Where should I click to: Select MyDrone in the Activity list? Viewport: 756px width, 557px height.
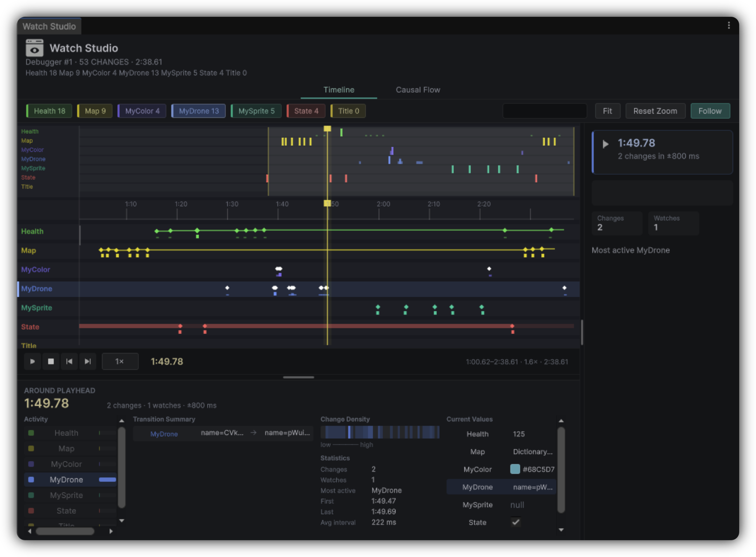(x=70, y=480)
